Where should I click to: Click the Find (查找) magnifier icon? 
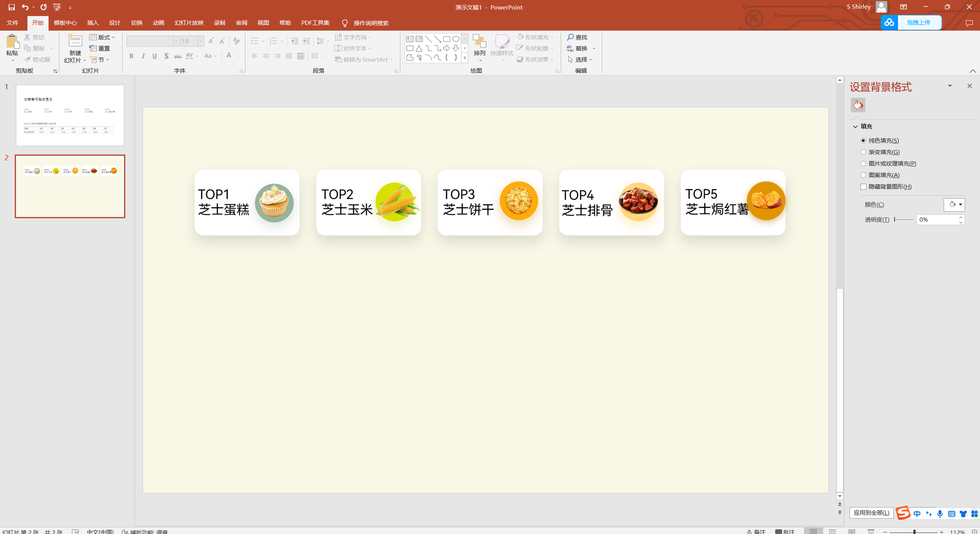[x=571, y=37]
